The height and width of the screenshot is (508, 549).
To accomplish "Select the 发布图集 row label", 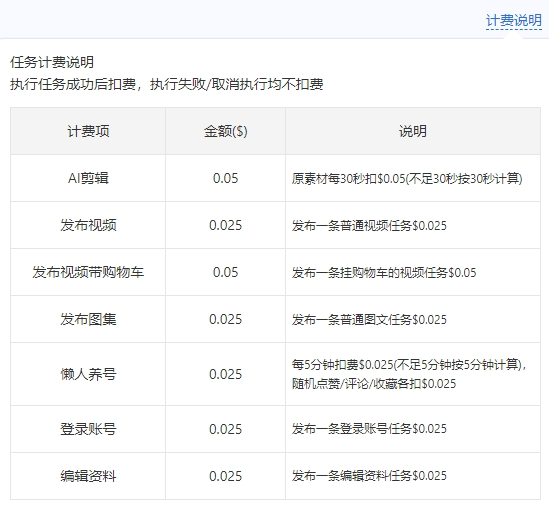I will (x=88, y=319).
